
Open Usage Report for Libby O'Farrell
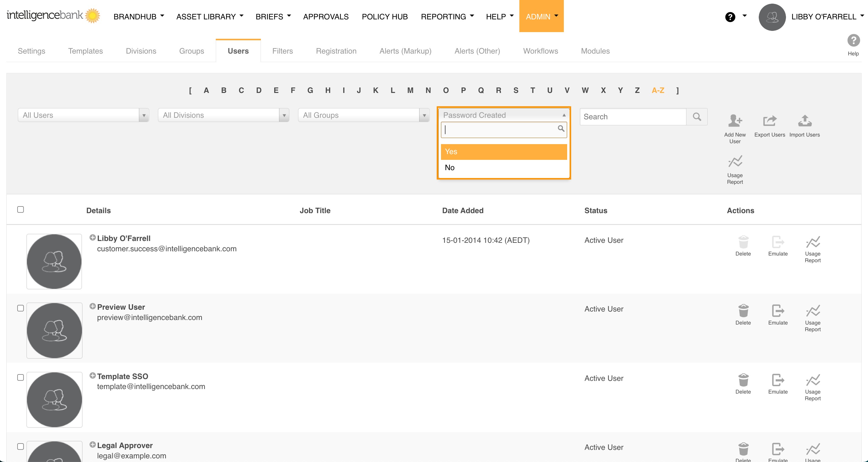point(813,242)
